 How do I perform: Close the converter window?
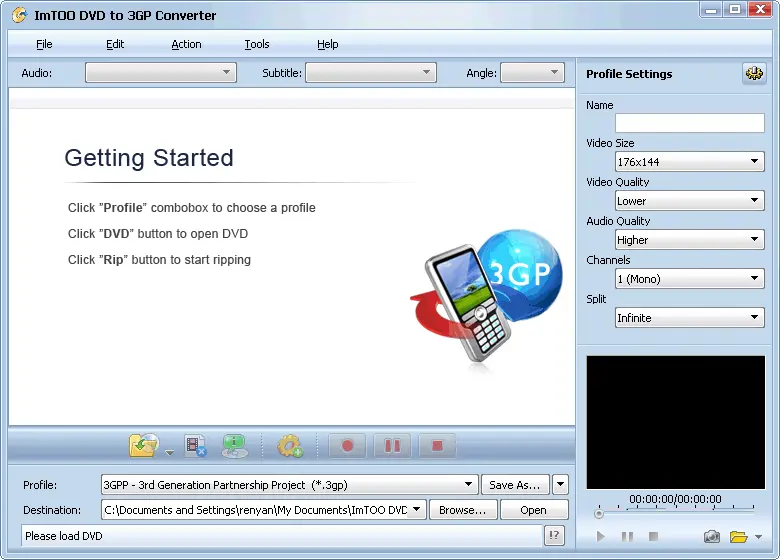coord(761,9)
